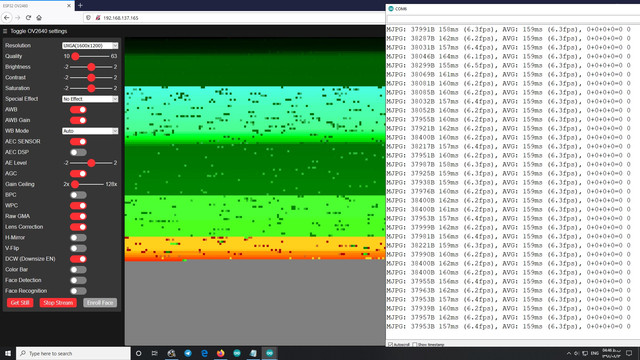640x360 pixels.
Task: Open Firefox from the taskbar
Action: tap(220, 353)
